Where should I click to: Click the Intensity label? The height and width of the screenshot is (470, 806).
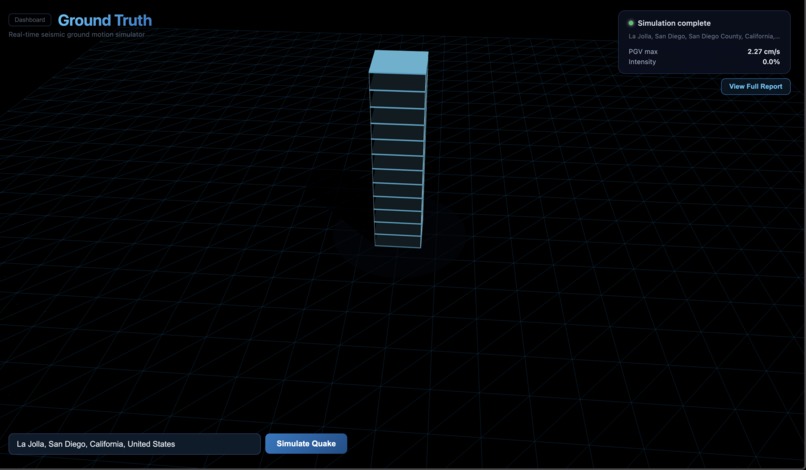642,62
